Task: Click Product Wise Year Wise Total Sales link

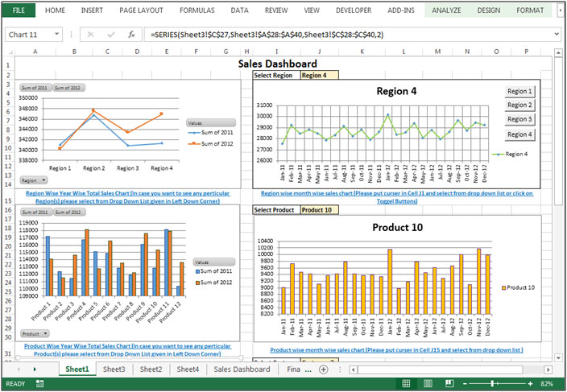Action: point(127,349)
